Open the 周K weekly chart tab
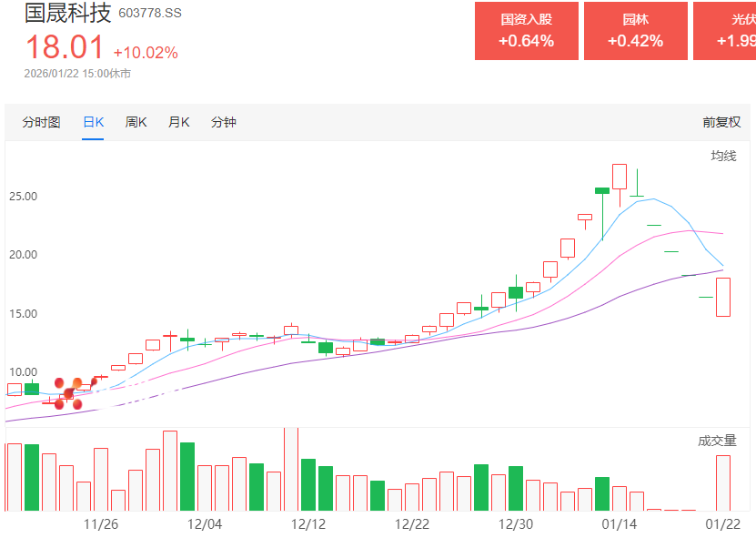This screenshot has height=538, width=756. click(136, 122)
